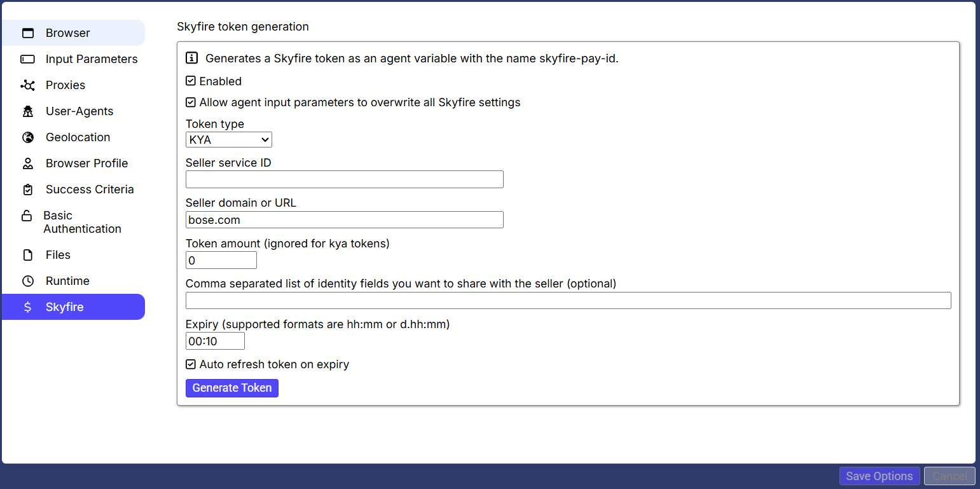The image size is (980, 489).
Task: Open the User-Agents section icon
Action: [x=28, y=111]
